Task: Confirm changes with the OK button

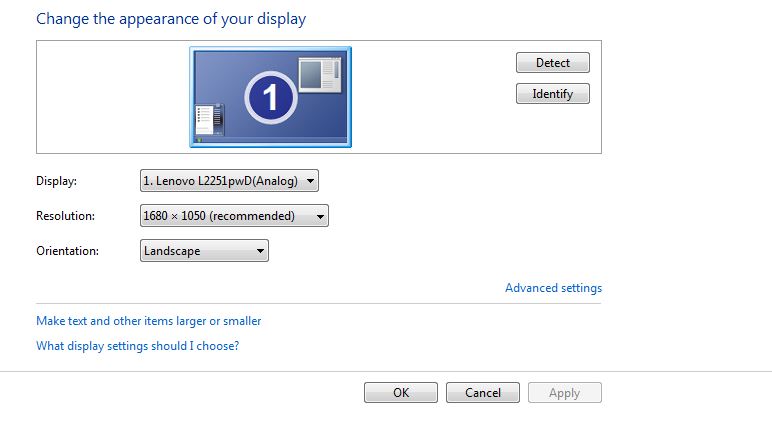Action: [401, 393]
